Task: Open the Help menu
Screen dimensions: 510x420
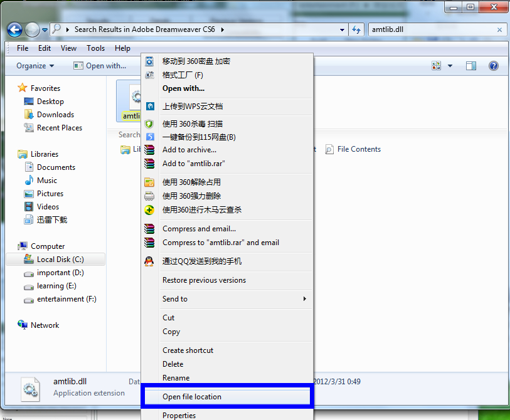Action: pyautogui.click(x=122, y=48)
